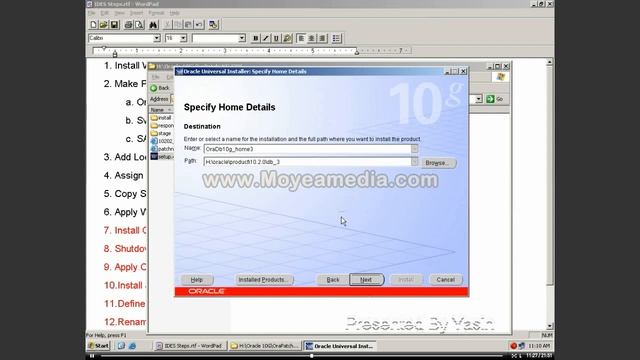
Task: Click the Internet Explorer quick launch icon
Action: (x=132, y=346)
